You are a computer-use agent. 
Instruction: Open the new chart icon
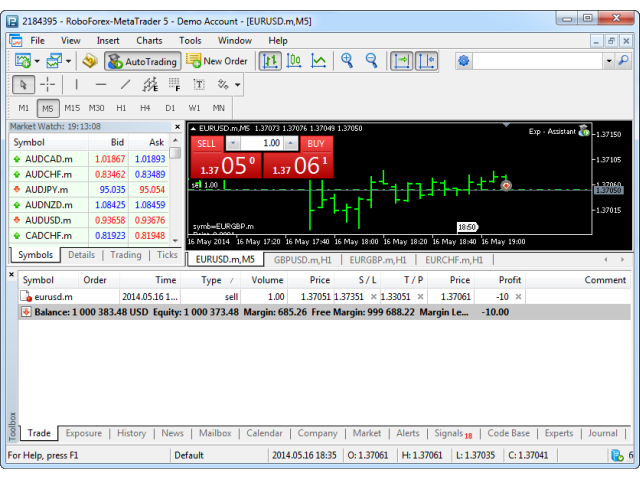pyautogui.click(x=23, y=61)
